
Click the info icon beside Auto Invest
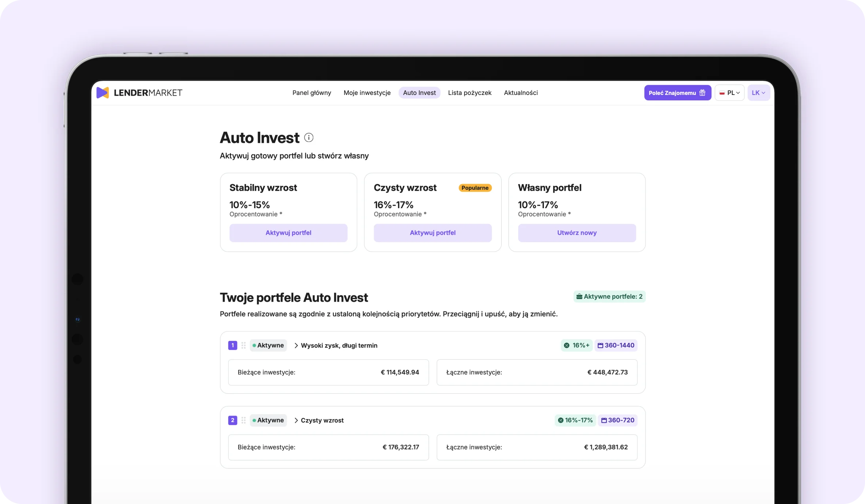tap(309, 138)
